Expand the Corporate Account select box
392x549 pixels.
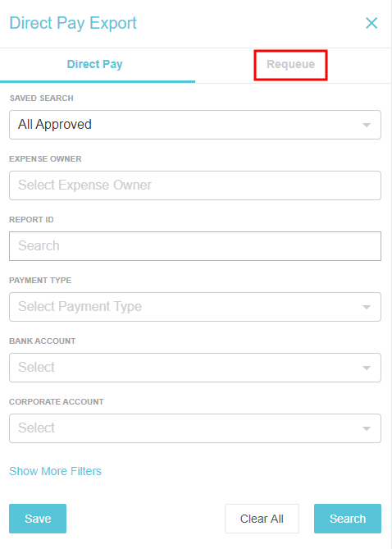click(x=195, y=428)
